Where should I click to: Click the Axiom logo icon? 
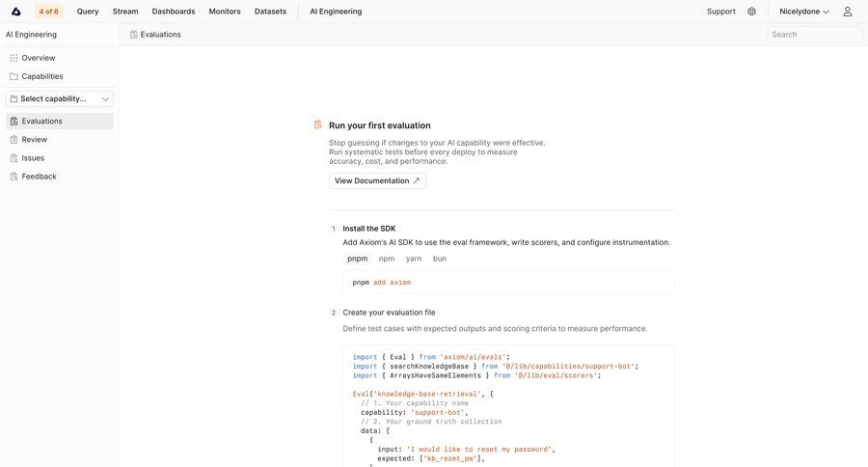pos(16,11)
